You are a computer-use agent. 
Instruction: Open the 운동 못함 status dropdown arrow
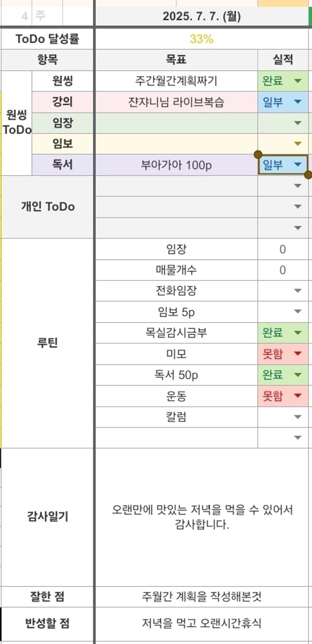[x=298, y=396]
